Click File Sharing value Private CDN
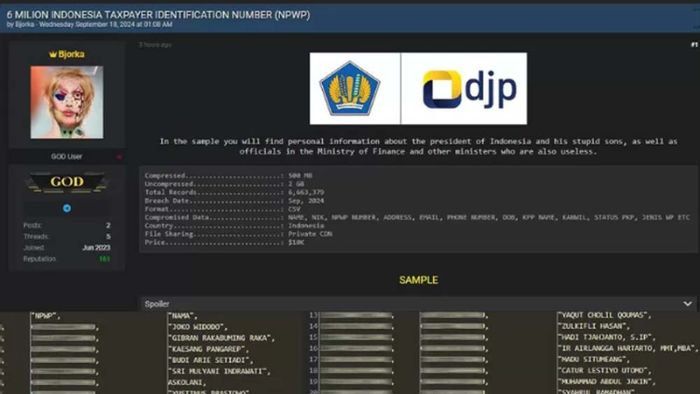This screenshot has width=700, height=394. click(x=310, y=234)
